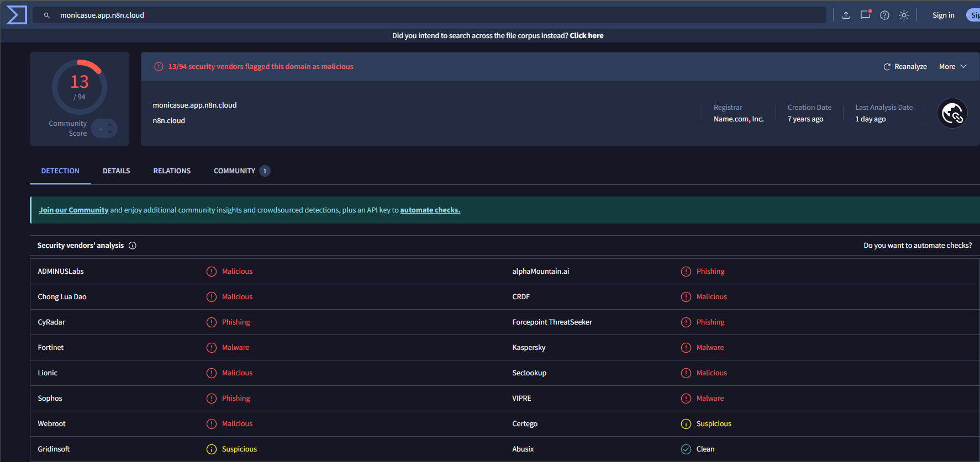
Task: Switch to the Details tab
Action: 117,171
